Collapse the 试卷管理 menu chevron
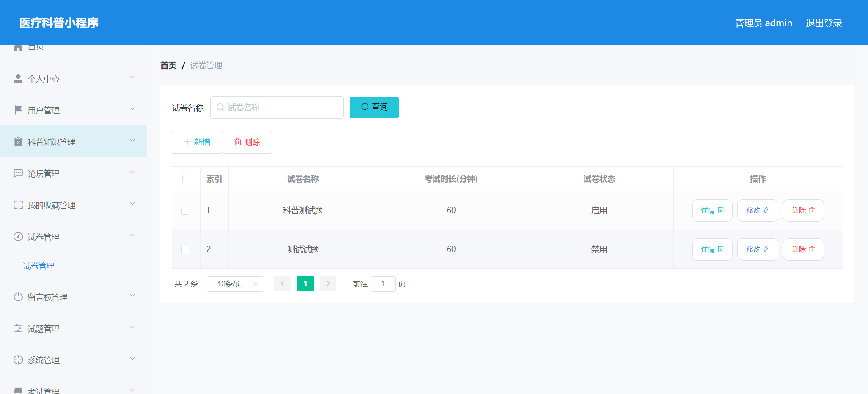 [132, 235]
